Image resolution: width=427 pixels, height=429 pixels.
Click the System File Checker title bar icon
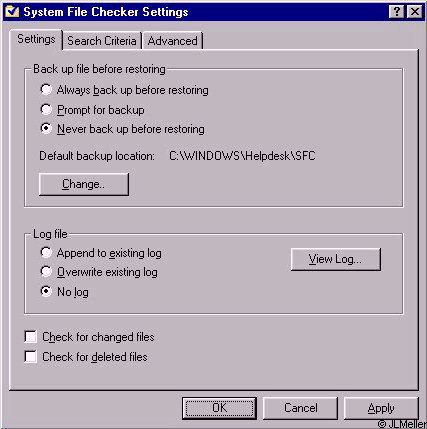[x=12, y=12]
